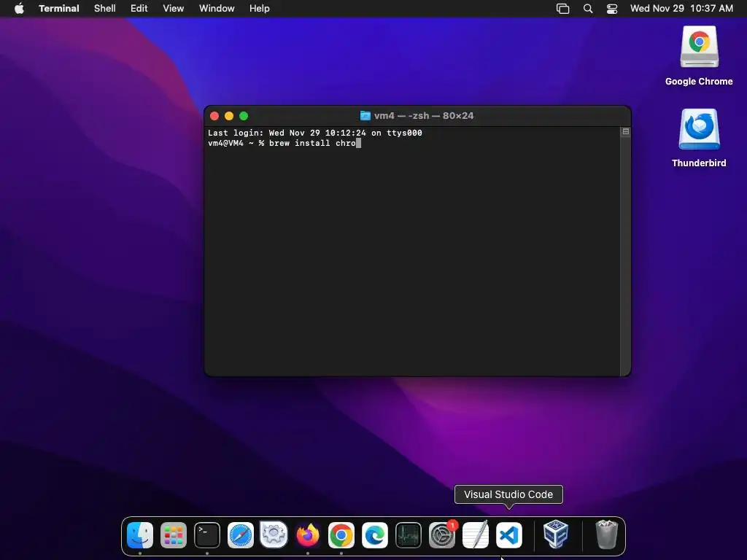The image size is (747, 560).
Task: Click the date and time in menu bar
Action: click(x=681, y=8)
